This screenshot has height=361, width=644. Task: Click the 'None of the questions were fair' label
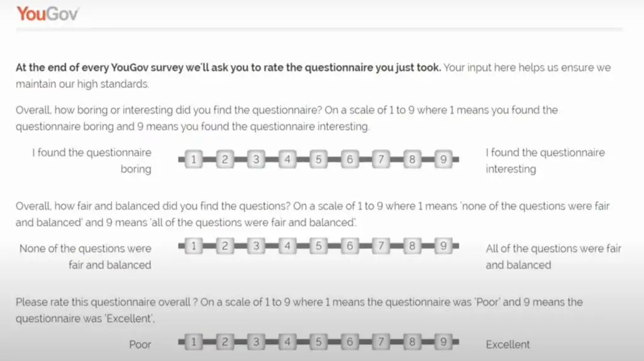click(x=86, y=257)
